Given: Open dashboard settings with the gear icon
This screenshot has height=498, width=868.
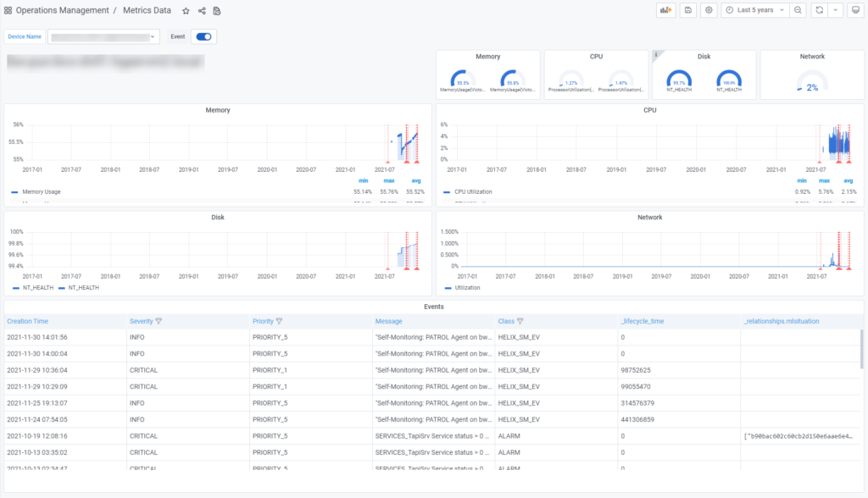Looking at the screenshot, I should tap(709, 9).
